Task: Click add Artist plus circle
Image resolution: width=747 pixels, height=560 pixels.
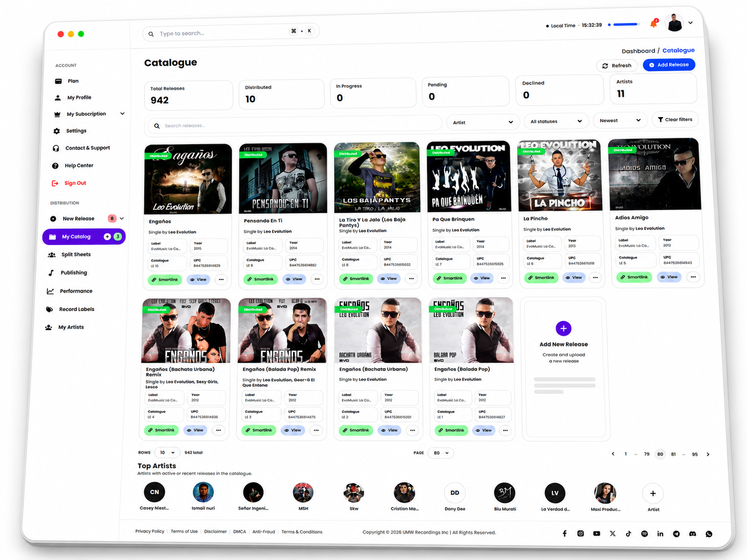Action: click(653, 493)
